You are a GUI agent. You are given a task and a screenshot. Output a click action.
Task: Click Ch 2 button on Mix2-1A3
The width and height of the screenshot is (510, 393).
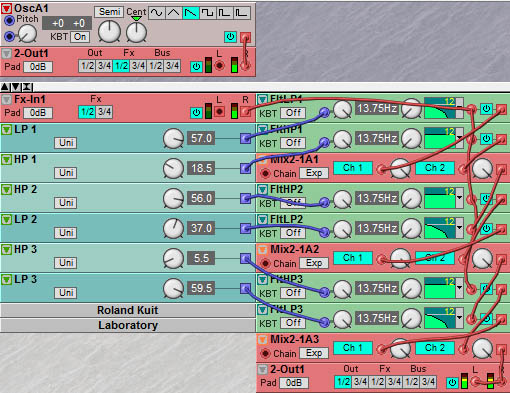[x=435, y=348]
